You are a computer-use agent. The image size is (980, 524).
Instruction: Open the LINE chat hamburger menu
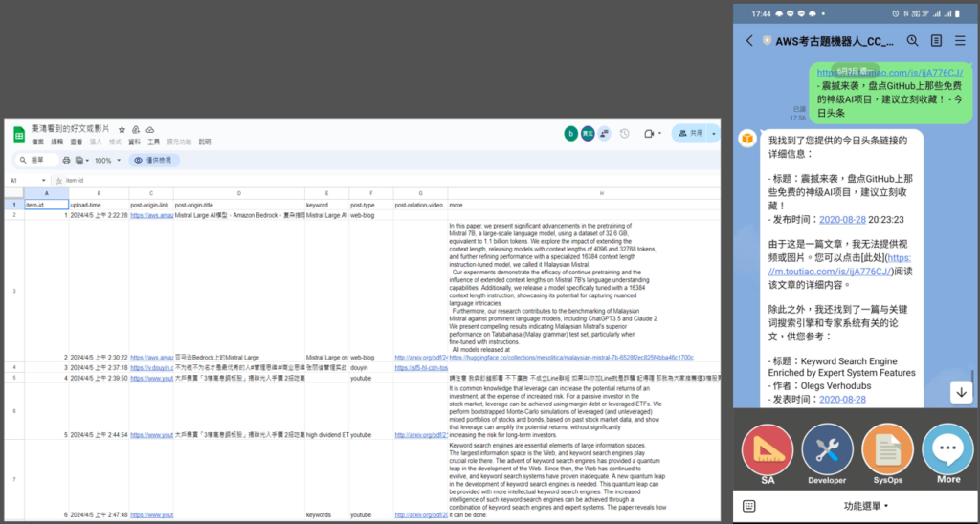(960, 41)
